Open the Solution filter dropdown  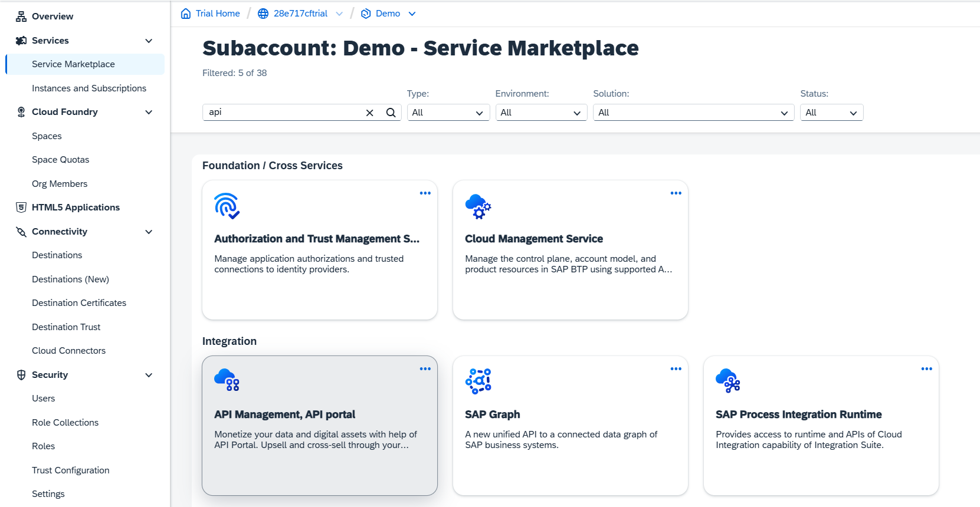coord(694,113)
